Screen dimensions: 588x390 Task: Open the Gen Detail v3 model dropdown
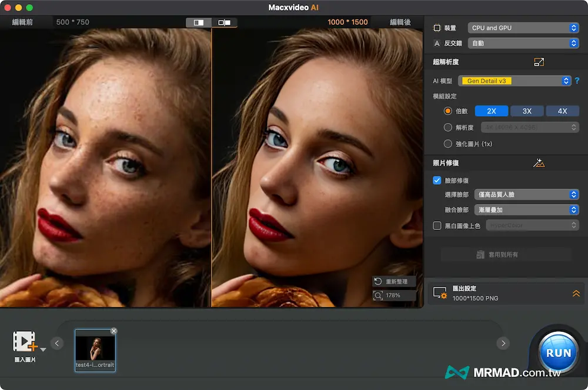click(516, 81)
